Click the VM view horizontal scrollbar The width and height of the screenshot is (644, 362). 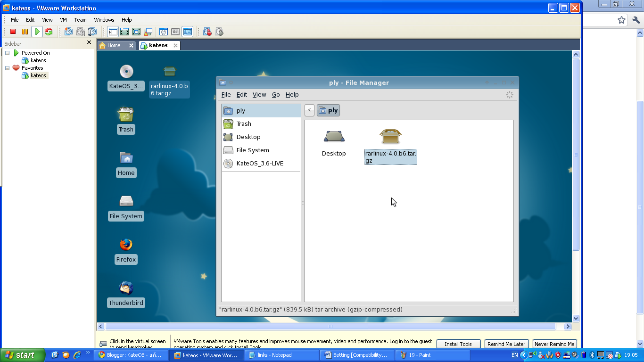(330, 326)
